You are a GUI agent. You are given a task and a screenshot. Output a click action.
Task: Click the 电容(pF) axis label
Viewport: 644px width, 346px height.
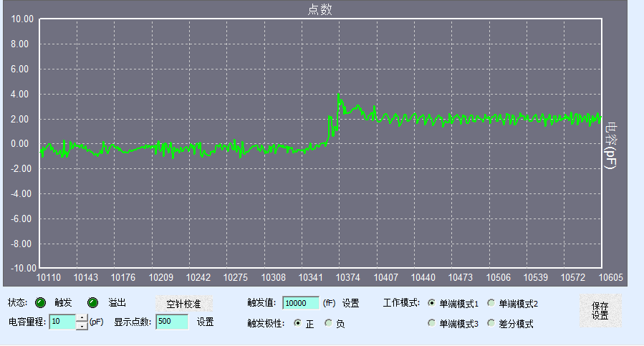[x=610, y=145]
